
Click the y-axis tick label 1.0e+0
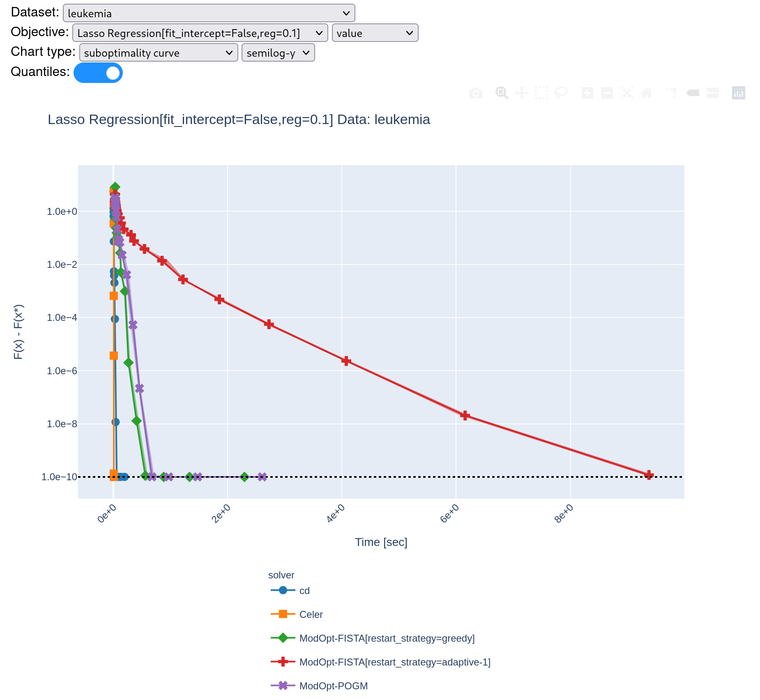(x=62, y=212)
